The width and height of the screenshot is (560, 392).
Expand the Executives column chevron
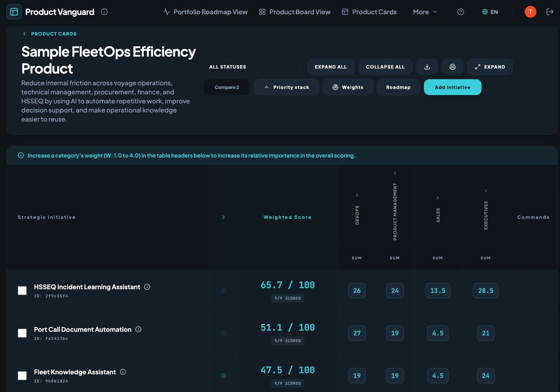pyautogui.click(x=486, y=191)
